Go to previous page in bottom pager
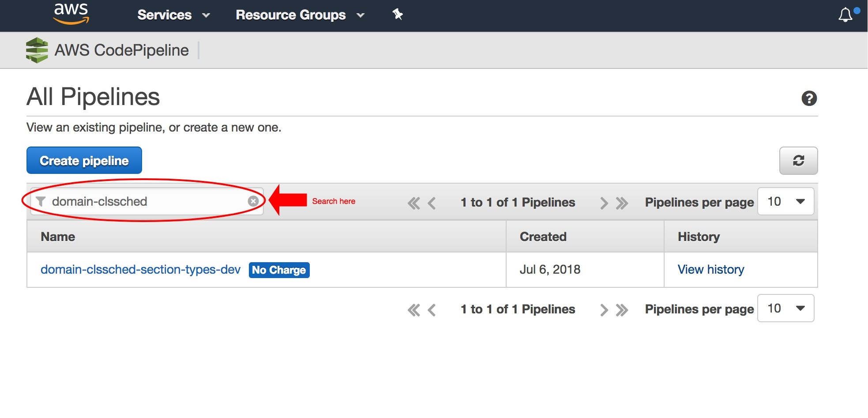The height and width of the screenshot is (418, 868). (432, 310)
